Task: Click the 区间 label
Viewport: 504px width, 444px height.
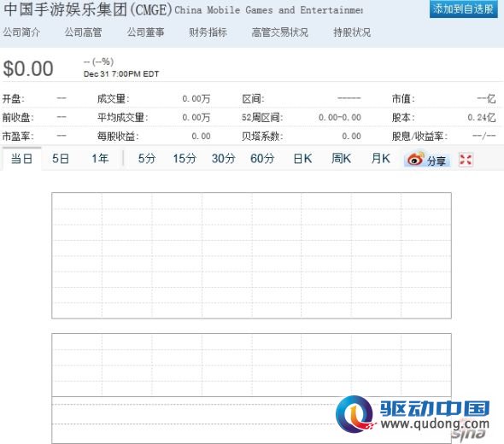Action: pyautogui.click(x=253, y=99)
